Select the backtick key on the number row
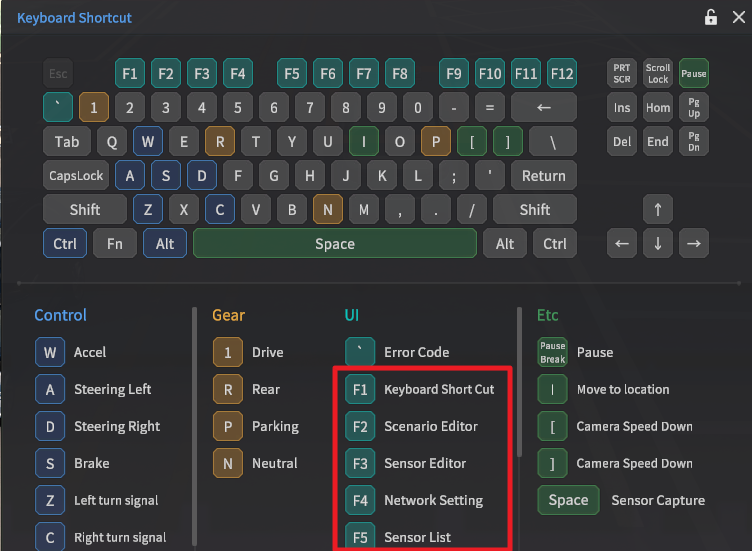Image resolution: width=752 pixels, height=551 pixels. [x=57, y=107]
